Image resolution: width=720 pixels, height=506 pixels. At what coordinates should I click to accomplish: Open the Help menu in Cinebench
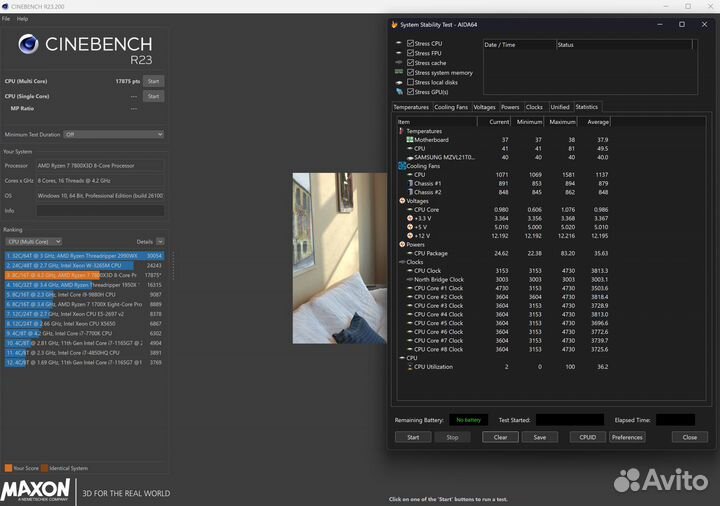pyautogui.click(x=22, y=19)
